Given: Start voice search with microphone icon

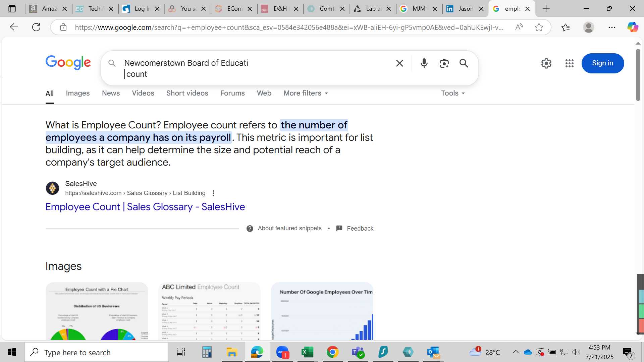Looking at the screenshot, I should tap(424, 63).
